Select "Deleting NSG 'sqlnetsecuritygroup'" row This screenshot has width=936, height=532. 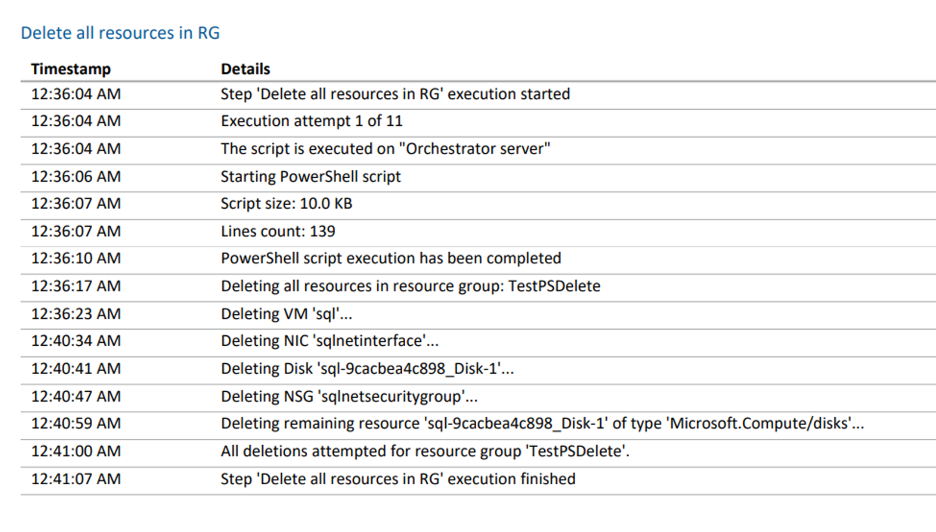click(x=478, y=396)
